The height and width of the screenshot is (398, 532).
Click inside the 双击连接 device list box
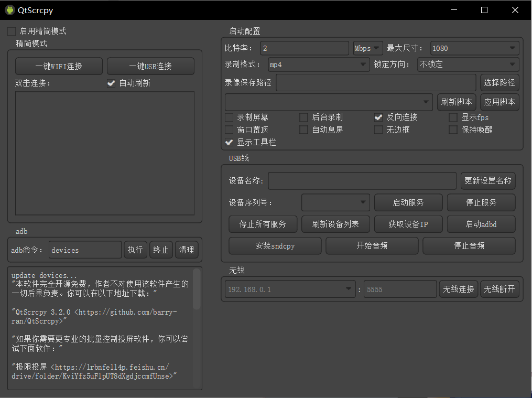coord(104,153)
